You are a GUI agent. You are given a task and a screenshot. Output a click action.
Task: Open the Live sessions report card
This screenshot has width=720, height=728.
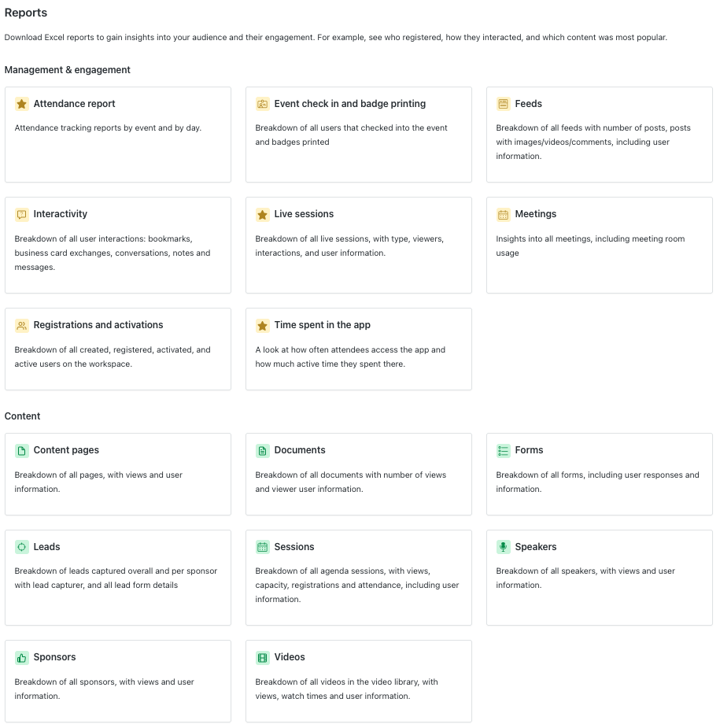pyautogui.click(x=358, y=245)
